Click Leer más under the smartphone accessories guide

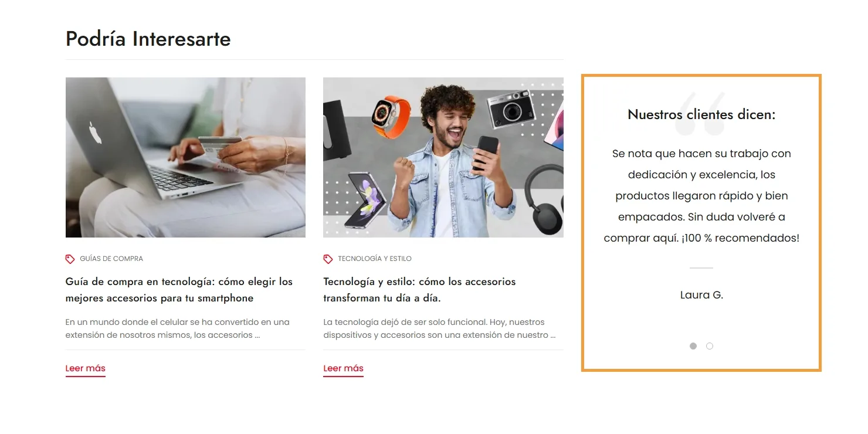point(86,369)
